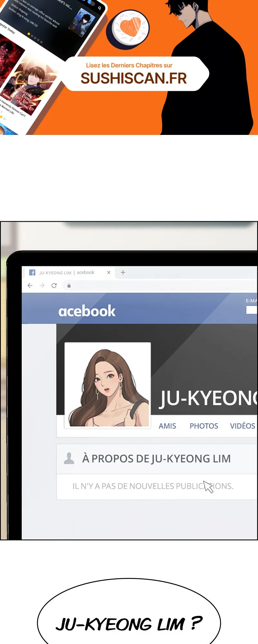
Task: Open the AMIS tab on the profile
Action: tap(167, 426)
